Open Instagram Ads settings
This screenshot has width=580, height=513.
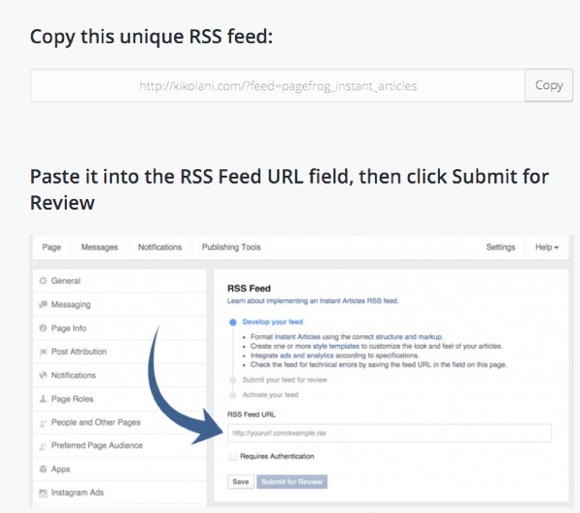pyautogui.click(x=120, y=493)
